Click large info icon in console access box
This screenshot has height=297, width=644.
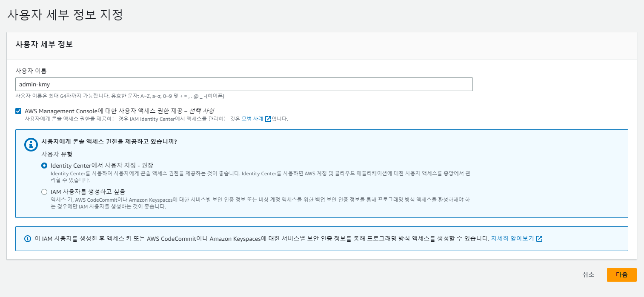[x=31, y=145]
